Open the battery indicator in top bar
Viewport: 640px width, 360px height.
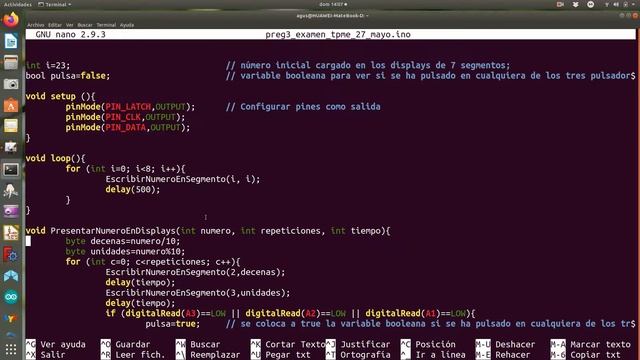tap(625, 4)
